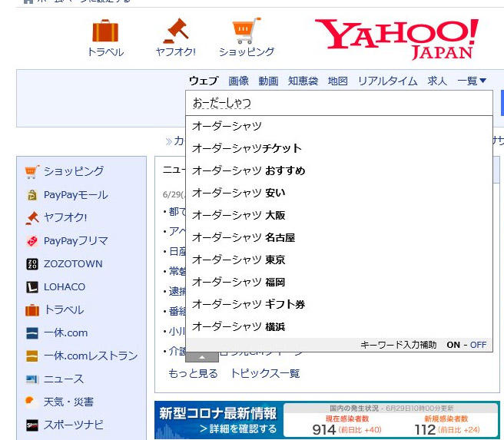Image resolution: width=504 pixels, height=440 pixels.
Task: Click the PayPayモール bag icon
Action: [x=32, y=195]
